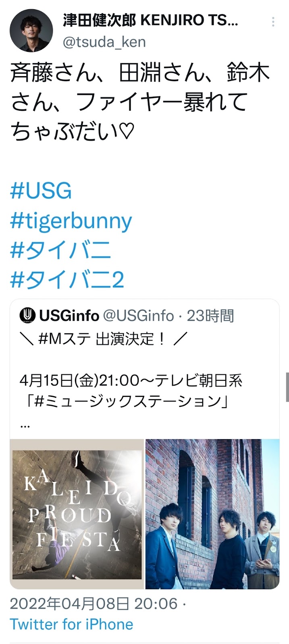Image resolution: width=289 pixels, height=644 pixels.
Task: Open the #tigerbunny hashtag
Action: [x=71, y=221]
